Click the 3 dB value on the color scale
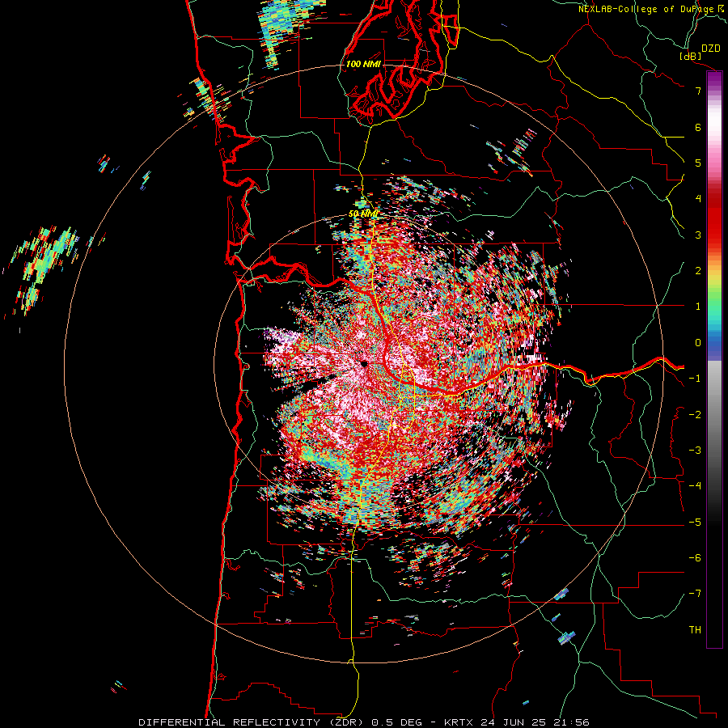The height and width of the screenshot is (728, 728). point(698,235)
